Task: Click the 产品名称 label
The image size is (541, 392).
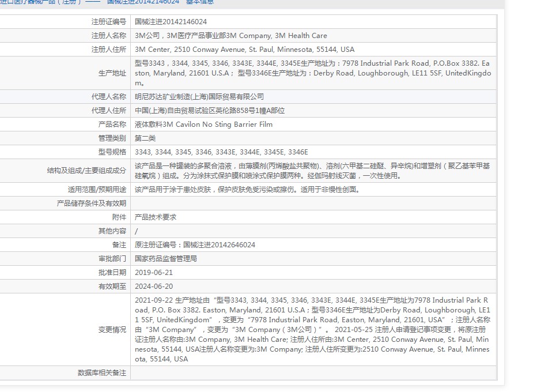Action: pyautogui.click(x=112, y=124)
